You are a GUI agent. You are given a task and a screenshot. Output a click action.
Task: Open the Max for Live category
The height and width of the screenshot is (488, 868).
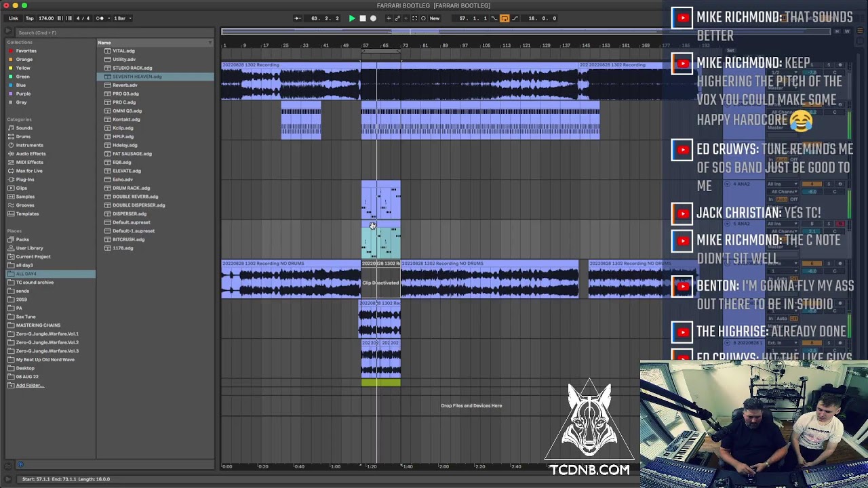(x=29, y=171)
